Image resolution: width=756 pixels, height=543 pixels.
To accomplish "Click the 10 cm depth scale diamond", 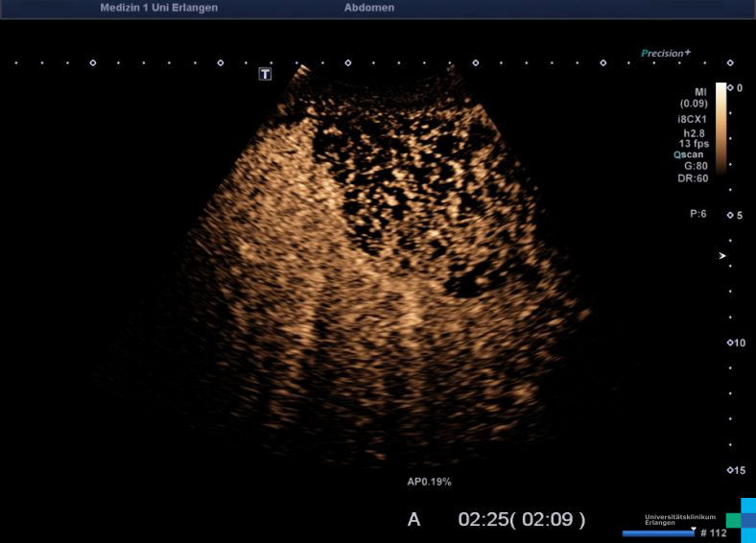I will (x=730, y=342).
